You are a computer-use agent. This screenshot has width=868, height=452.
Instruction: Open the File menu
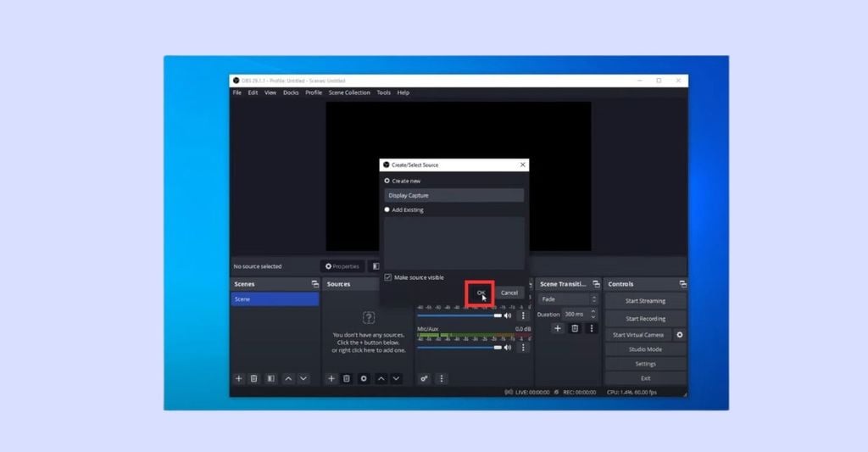coord(237,92)
